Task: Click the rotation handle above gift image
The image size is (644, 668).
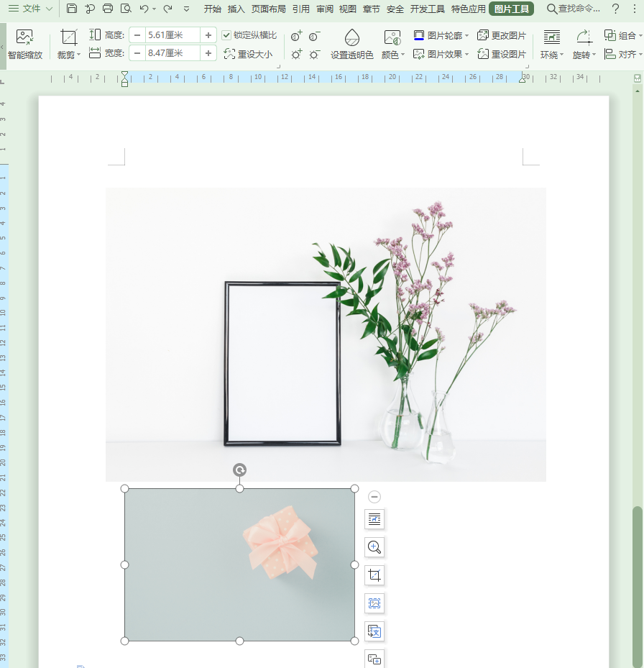Action: 240,470
